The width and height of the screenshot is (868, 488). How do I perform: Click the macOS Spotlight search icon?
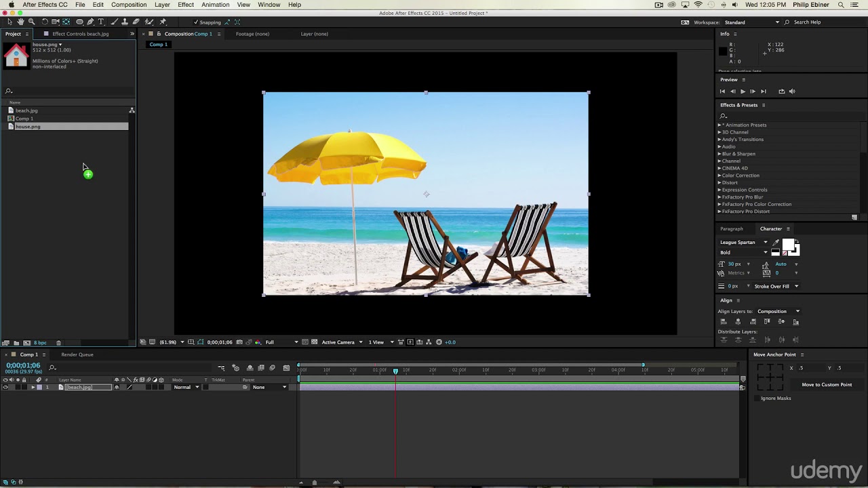pos(841,5)
